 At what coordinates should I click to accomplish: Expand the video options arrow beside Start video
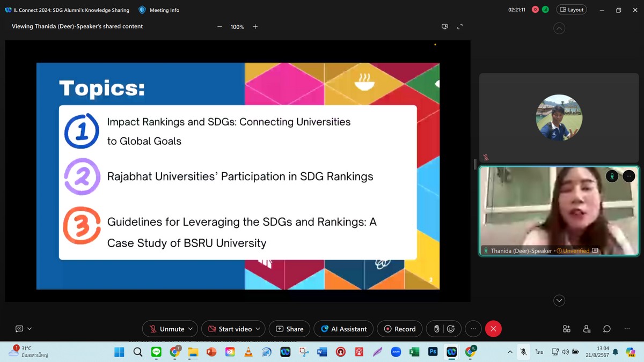coord(258,329)
